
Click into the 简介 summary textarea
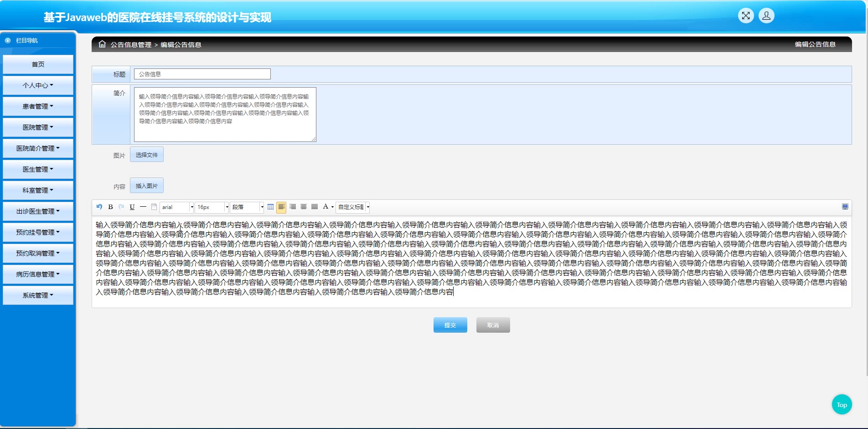(x=225, y=115)
